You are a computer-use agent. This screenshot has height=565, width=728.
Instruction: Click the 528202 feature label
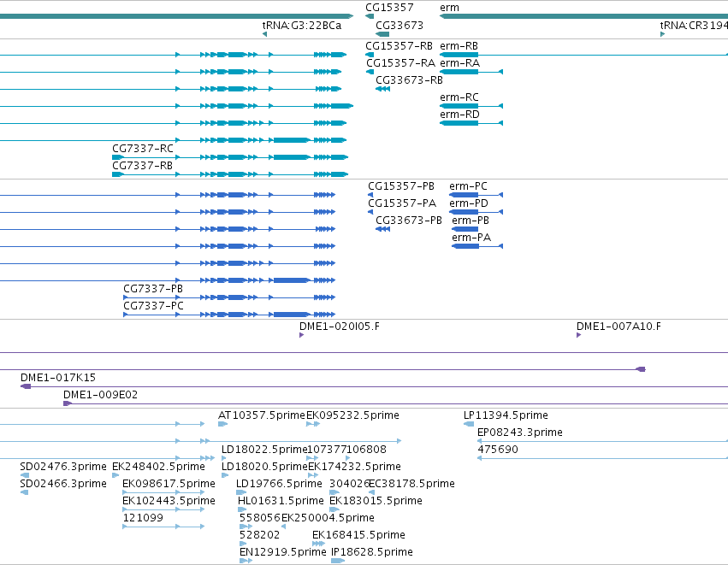pos(259,535)
